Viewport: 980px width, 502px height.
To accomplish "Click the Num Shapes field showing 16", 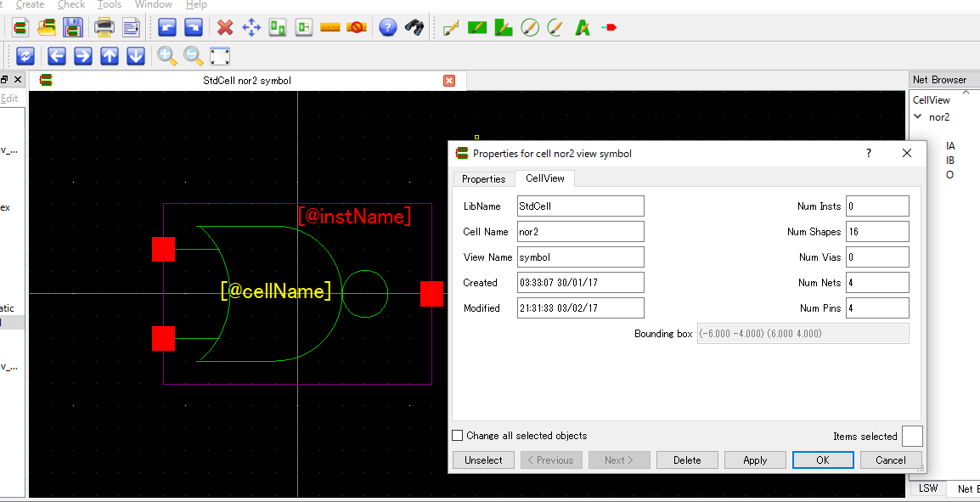I will (x=877, y=231).
